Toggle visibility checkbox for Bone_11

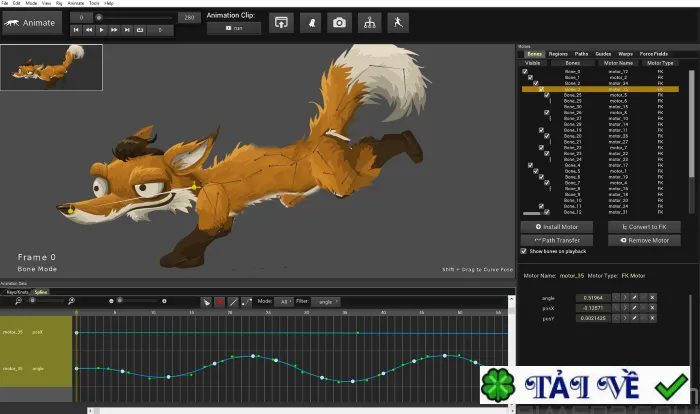[541, 206]
